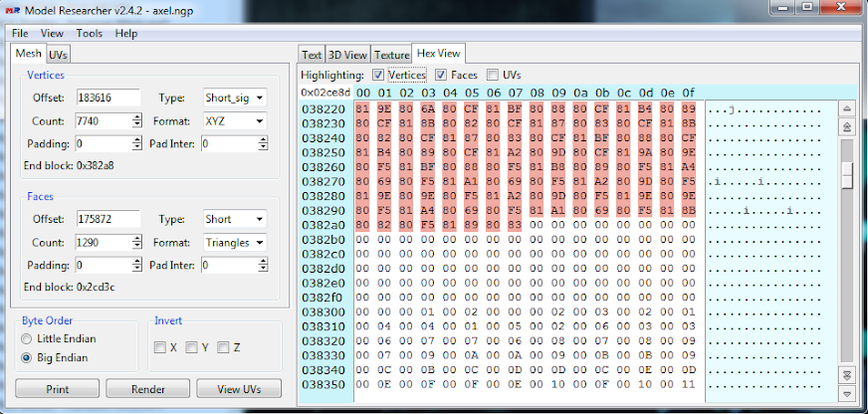Click the Print button

[x=57, y=389]
